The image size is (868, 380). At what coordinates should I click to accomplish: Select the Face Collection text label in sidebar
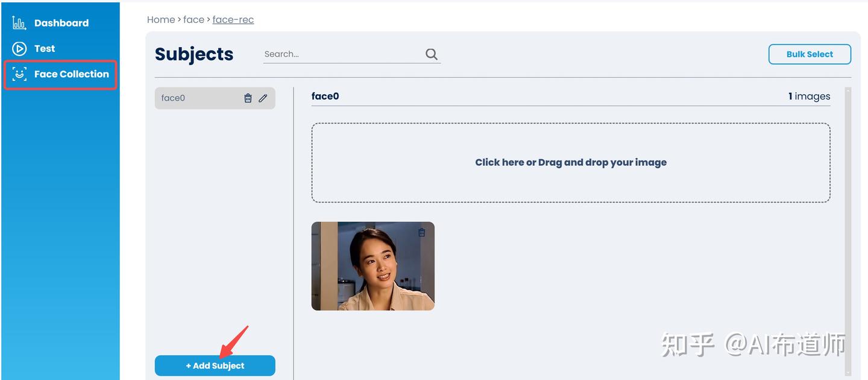tap(71, 74)
